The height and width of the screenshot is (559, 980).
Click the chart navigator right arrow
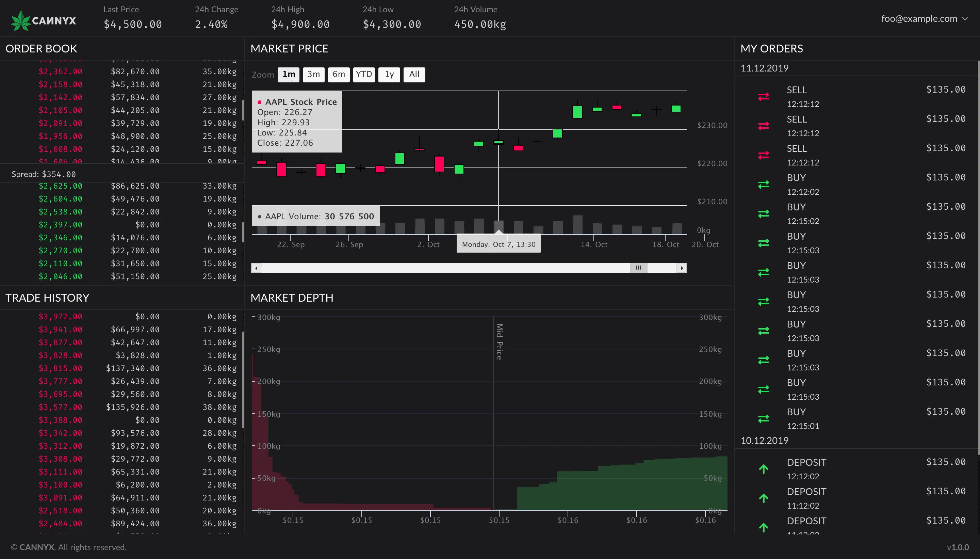tap(682, 268)
